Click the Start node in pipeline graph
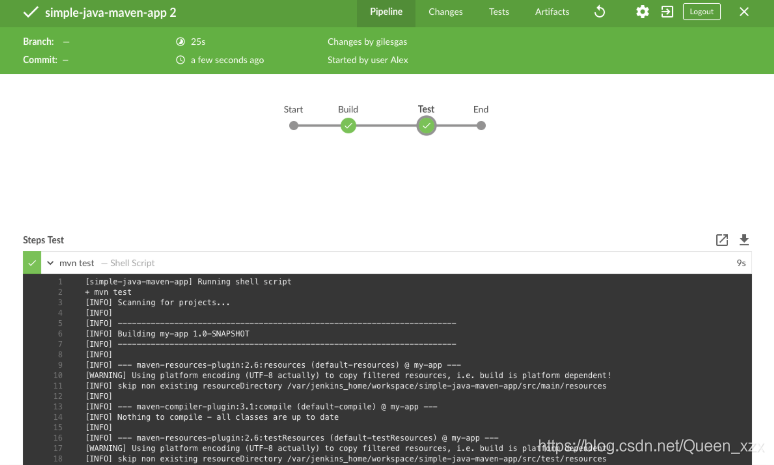The height and width of the screenshot is (465, 774). [293, 126]
